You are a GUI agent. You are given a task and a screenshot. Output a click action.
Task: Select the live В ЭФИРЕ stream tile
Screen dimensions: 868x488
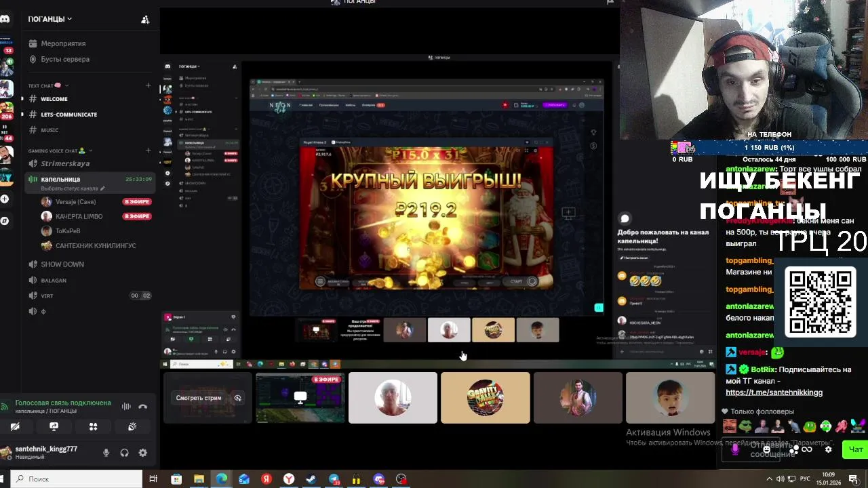pos(300,397)
